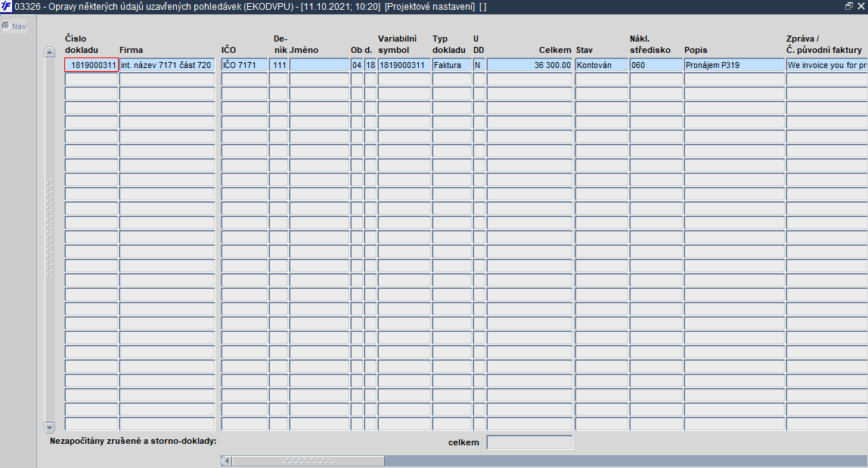The image size is (868, 468).
Task: Click the vertical scroll up arrow
Action: [x=49, y=52]
